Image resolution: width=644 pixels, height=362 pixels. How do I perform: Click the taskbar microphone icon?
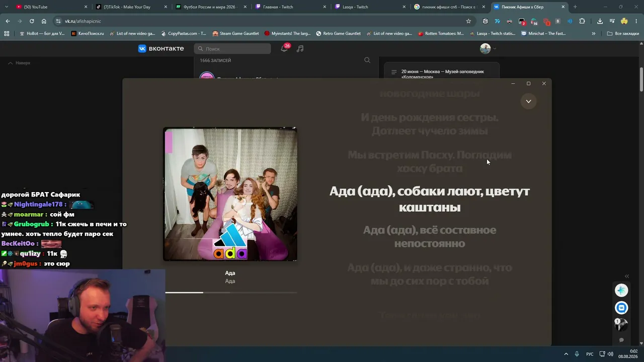click(577, 354)
